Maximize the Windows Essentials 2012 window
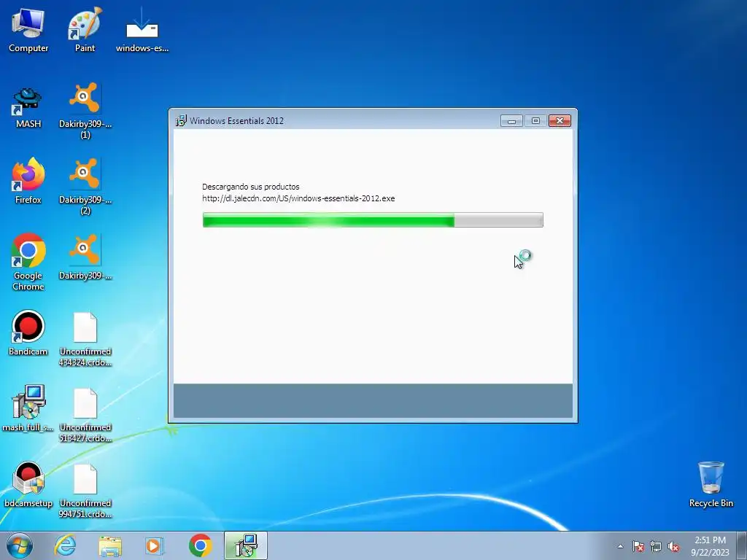The height and width of the screenshot is (560, 747). [x=535, y=121]
